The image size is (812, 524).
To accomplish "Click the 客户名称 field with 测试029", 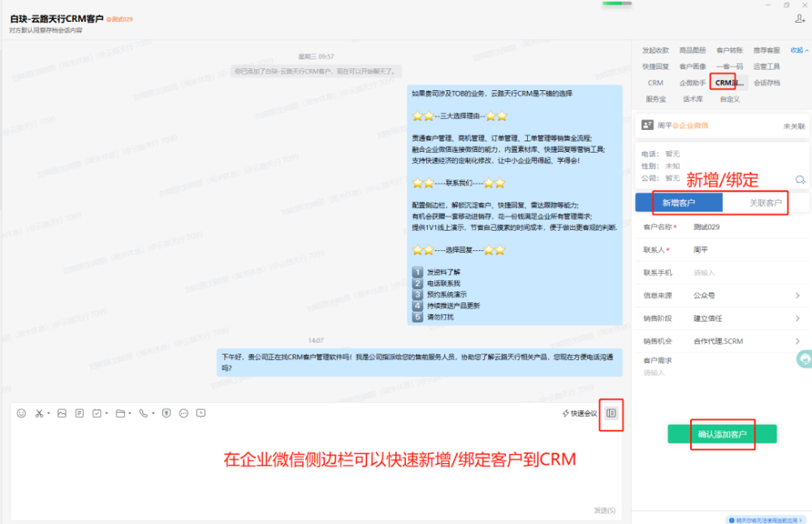I will coord(723,227).
